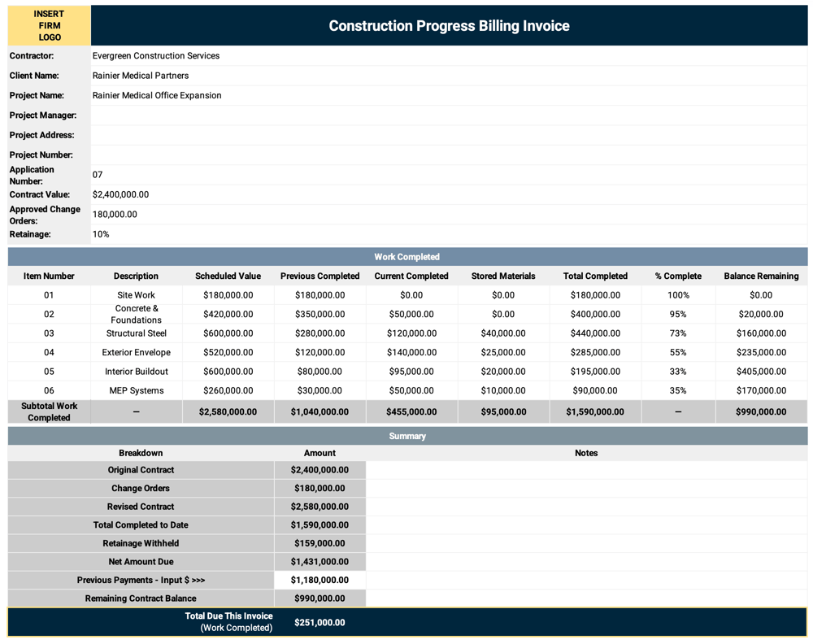Click the Structural Steel description cell
The height and width of the screenshot is (644, 813).
coord(137,333)
